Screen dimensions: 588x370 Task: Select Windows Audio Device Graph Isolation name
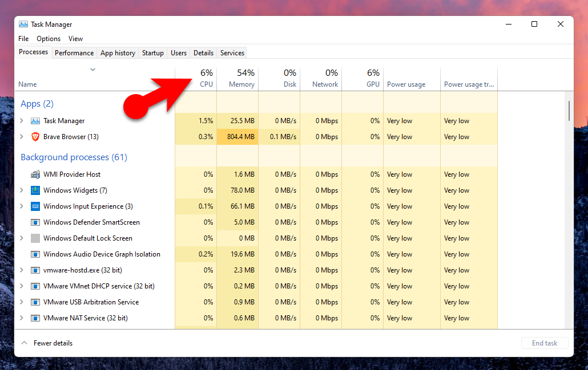[x=102, y=254]
